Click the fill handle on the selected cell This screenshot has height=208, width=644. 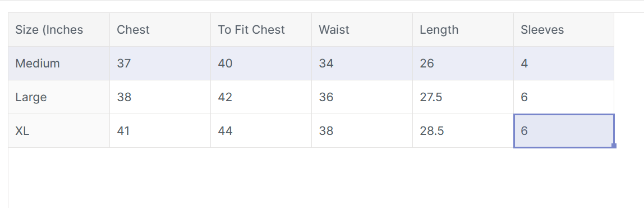point(614,146)
